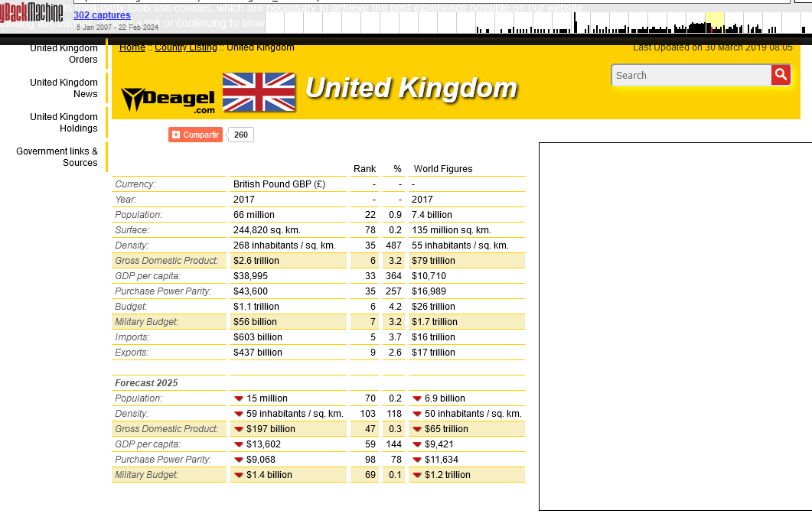The image size is (812, 517).
Task: Click the red arrow beside $197 billion
Action: (x=239, y=429)
